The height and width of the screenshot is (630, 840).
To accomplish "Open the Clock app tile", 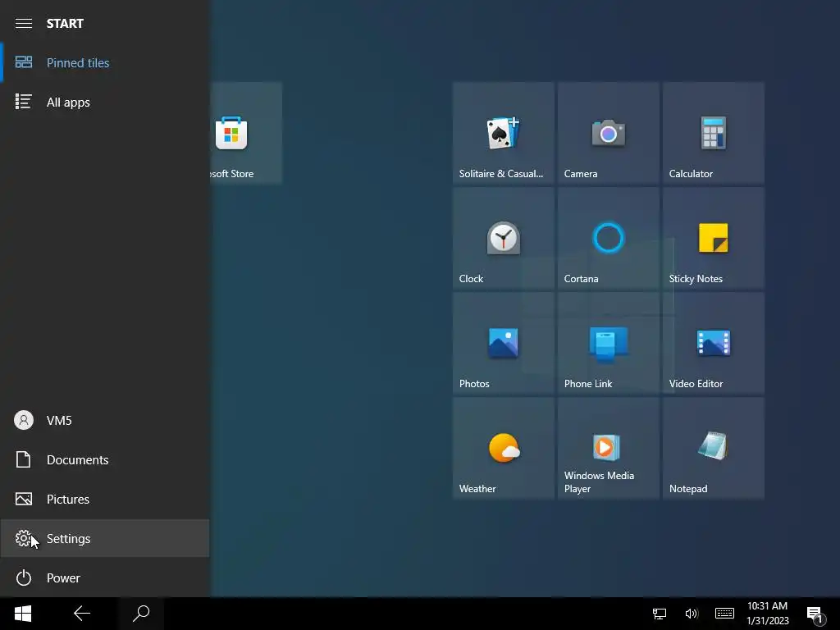I will click(x=503, y=238).
